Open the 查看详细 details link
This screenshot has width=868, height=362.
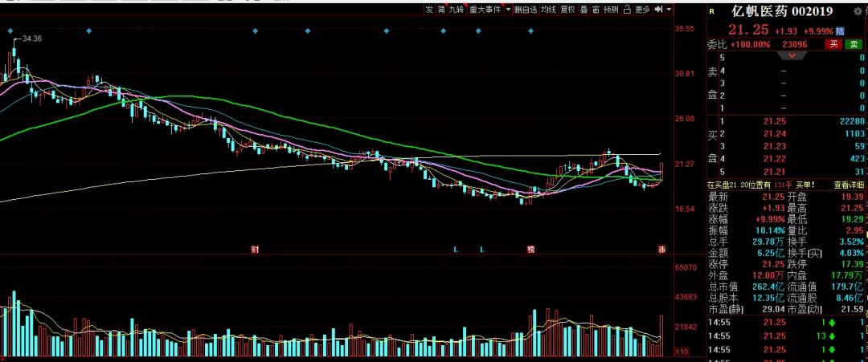click(x=850, y=185)
